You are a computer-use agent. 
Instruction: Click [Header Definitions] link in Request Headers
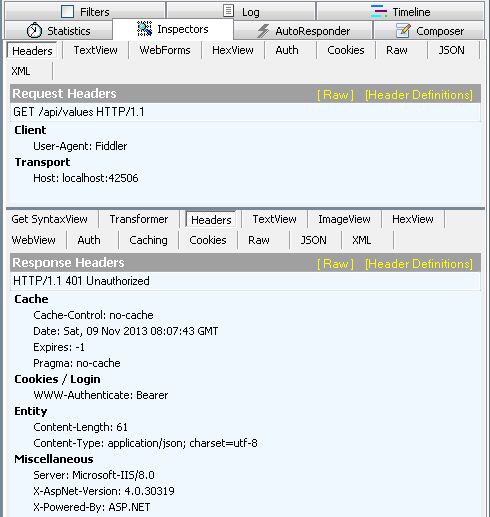[419, 95]
